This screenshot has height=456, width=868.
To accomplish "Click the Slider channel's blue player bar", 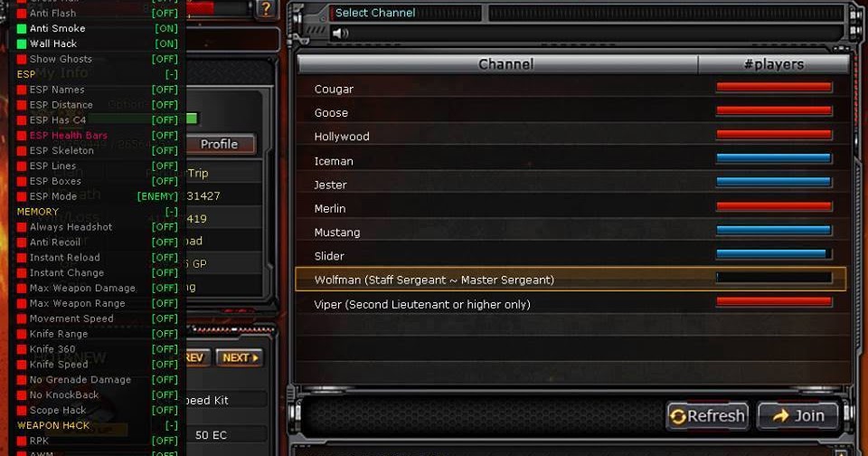I will [773, 254].
